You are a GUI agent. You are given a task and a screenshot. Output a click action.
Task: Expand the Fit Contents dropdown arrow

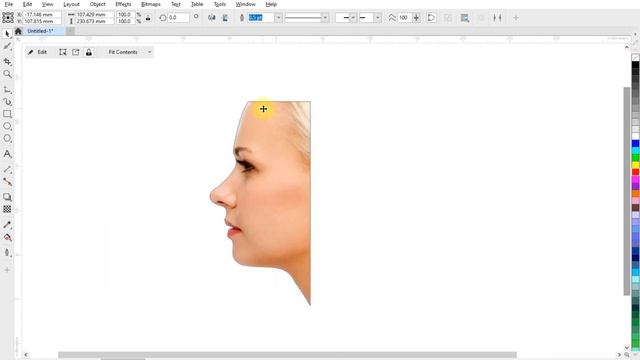(x=149, y=52)
